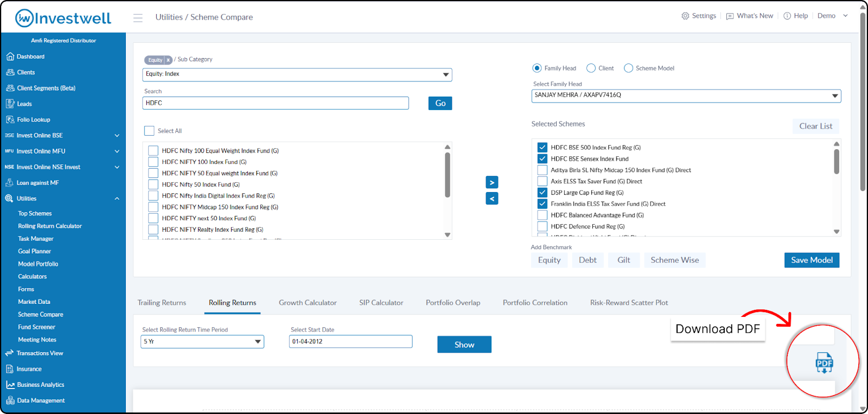Open the hamburger menu icon
Image resolution: width=868 pixels, height=414 pixels.
(x=138, y=18)
